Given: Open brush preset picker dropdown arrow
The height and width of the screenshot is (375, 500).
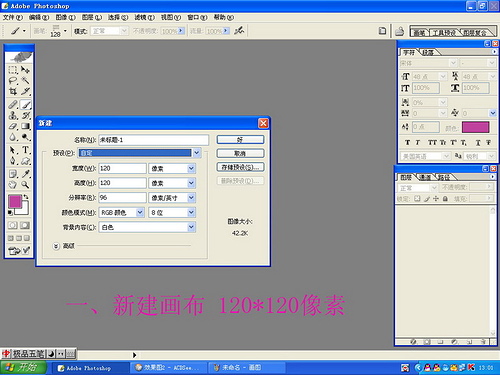Looking at the screenshot, I should [x=65, y=31].
